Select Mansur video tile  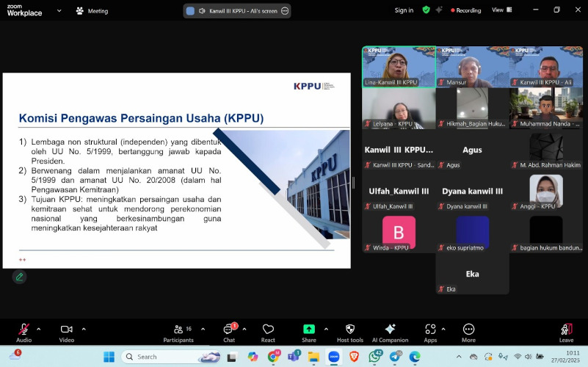(473, 67)
